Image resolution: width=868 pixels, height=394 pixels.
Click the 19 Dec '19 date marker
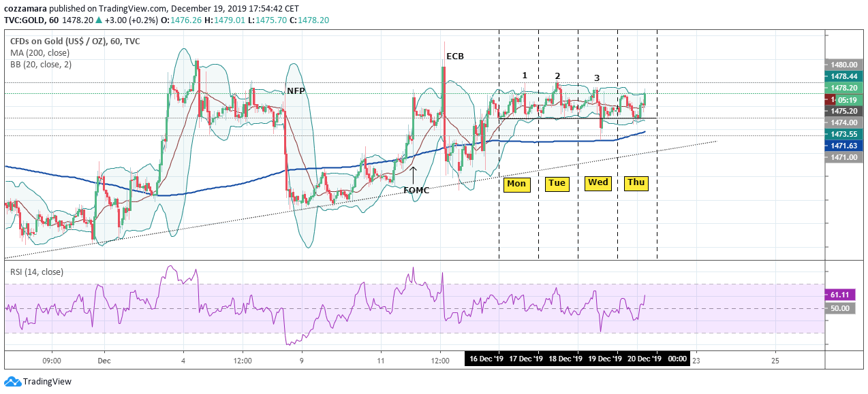(x=604, y=359)
